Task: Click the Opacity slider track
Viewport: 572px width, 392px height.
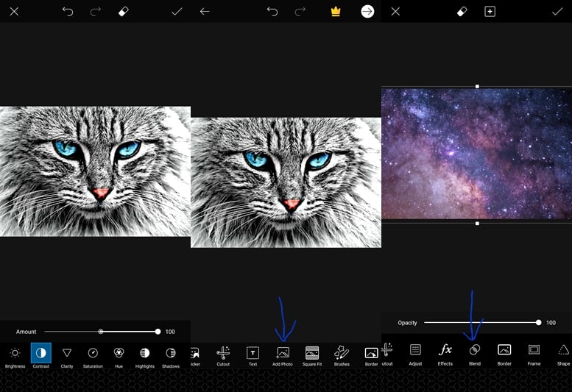Action: 481,322
